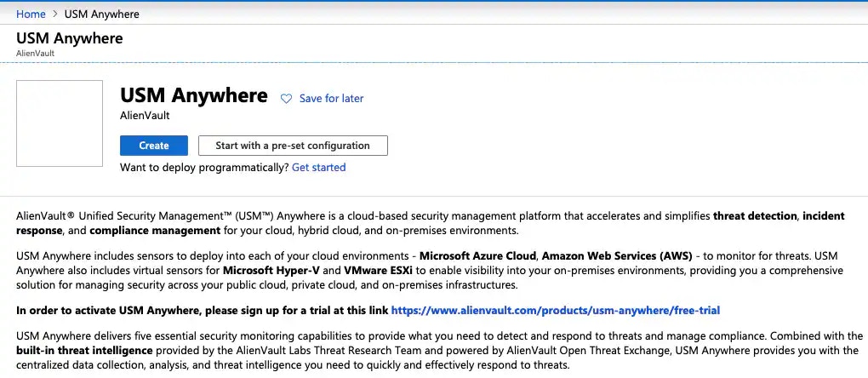This screenshot has height=378, width=868.
Task: Open the Get started link
Action: click(x=318, y=168)
